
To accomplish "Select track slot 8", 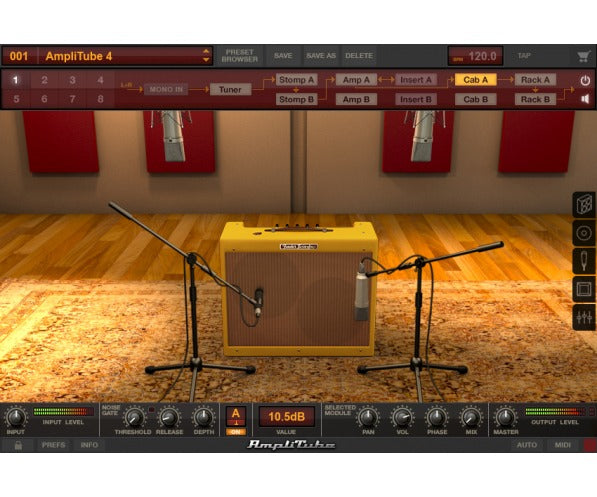I will point(101,99).
